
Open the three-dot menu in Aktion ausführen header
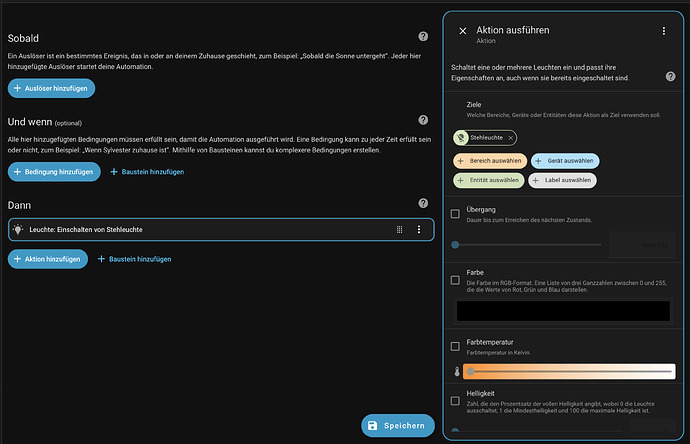tap(663, 31)
